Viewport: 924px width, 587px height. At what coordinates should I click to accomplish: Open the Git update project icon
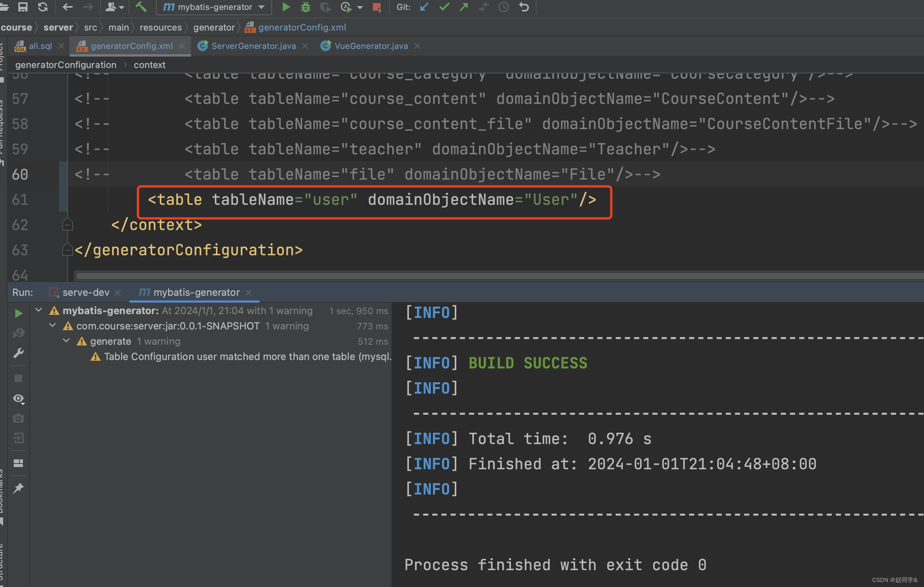tap(424, 7)
